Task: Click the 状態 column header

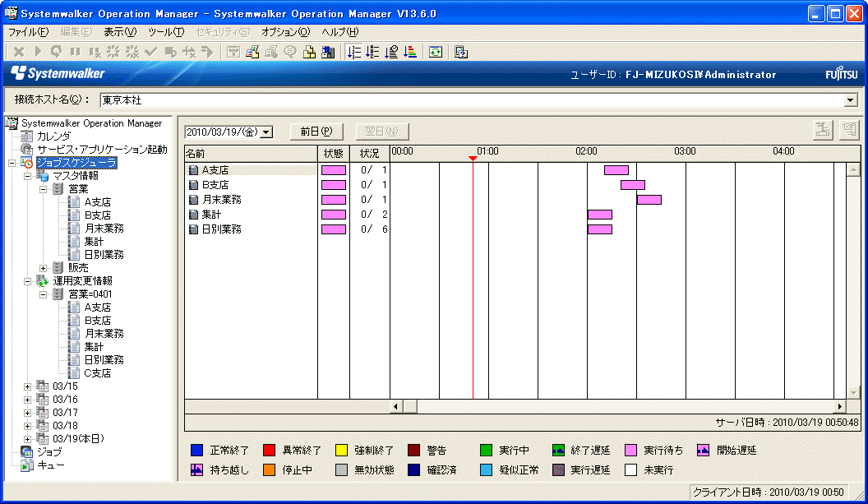Action: pyautogui.click(x=334, y=154)
